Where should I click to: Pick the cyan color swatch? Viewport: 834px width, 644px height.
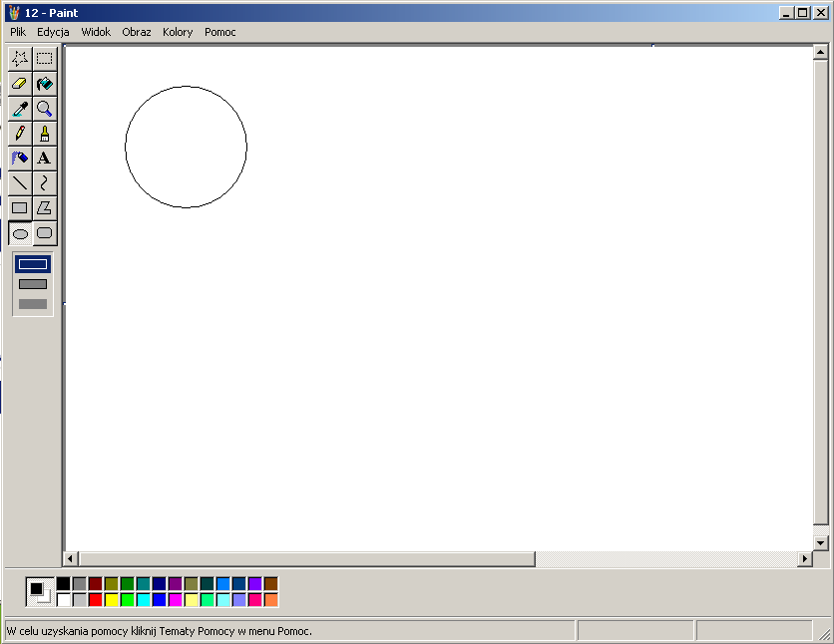(143, 600)
